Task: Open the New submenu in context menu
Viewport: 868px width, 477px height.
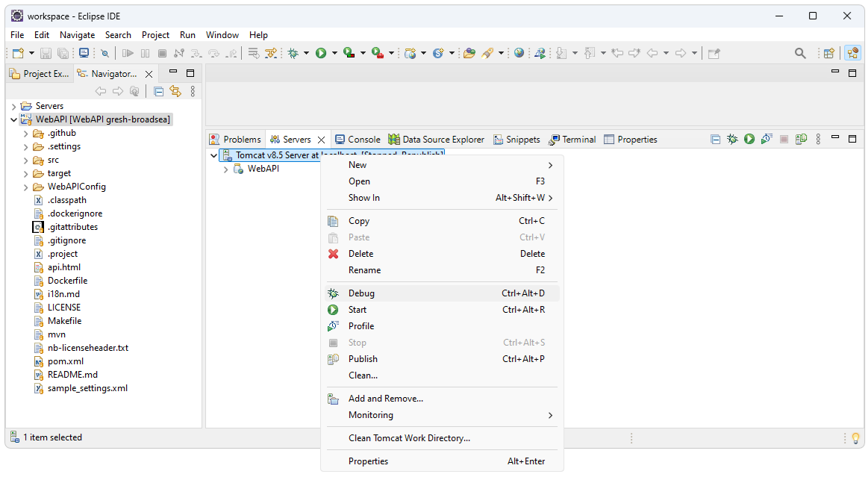Action: [x=443, y=165]
